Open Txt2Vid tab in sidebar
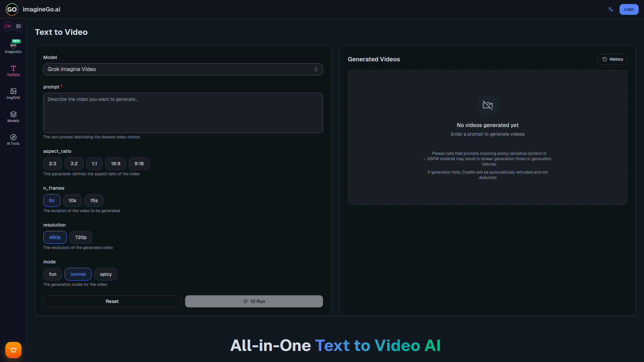Image resolution: width=644 pixels, height=362 pixels. (x=13, y=71)
